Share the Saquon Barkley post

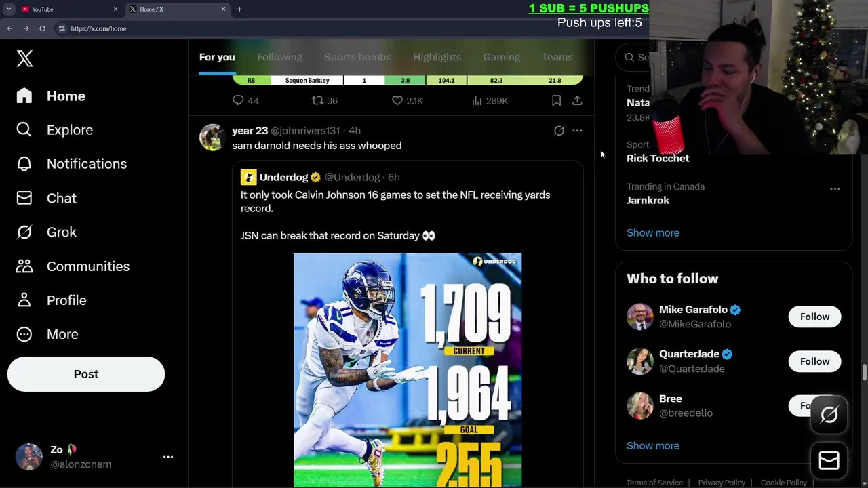577,100
